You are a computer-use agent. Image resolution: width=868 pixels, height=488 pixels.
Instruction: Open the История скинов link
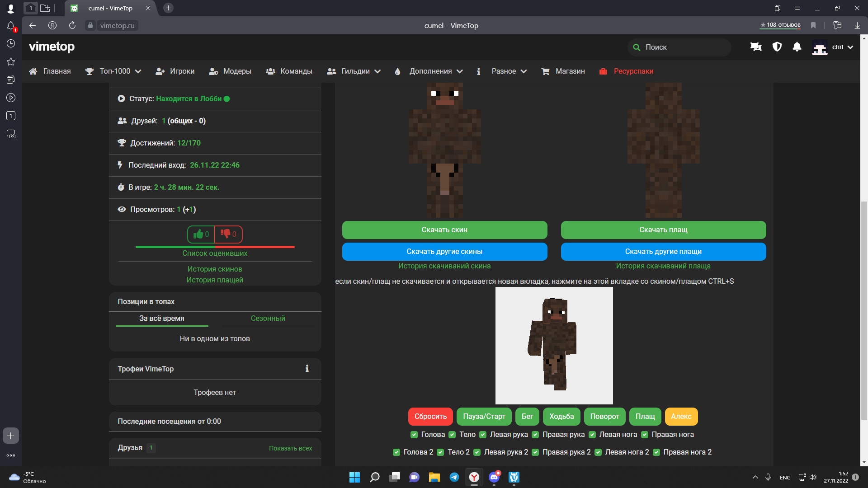pos(215,269)
